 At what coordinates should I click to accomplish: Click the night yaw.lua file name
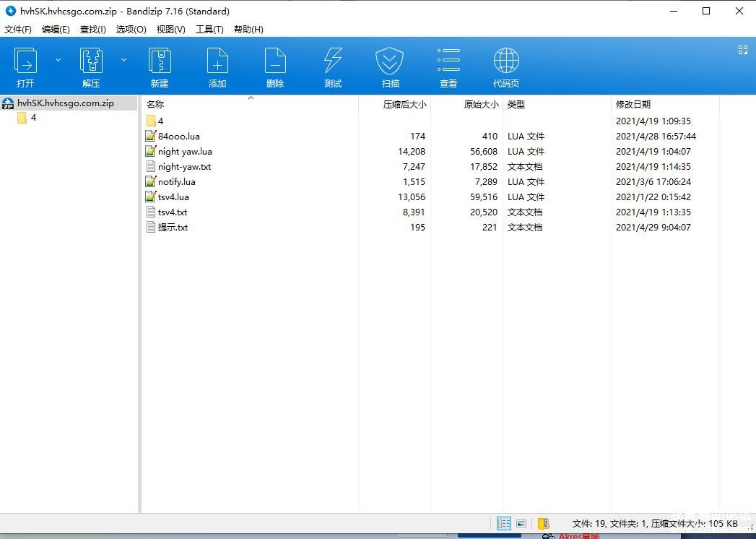[185, 152]
